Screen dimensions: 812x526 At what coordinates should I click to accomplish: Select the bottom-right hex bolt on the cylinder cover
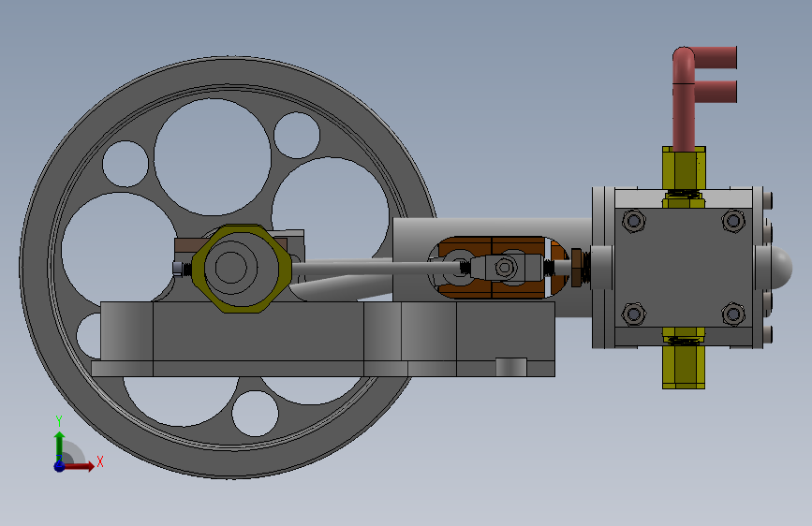(733, 314)
